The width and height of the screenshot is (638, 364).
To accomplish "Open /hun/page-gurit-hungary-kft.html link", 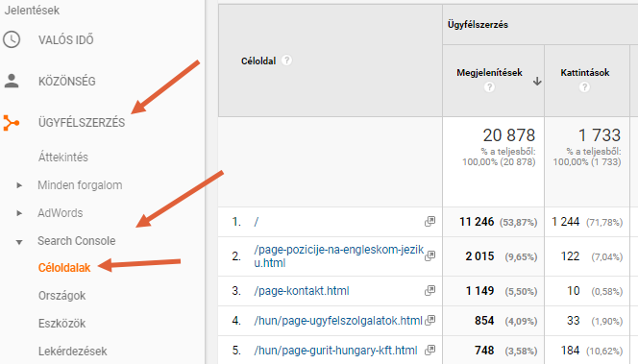I will tap(335, 351).
